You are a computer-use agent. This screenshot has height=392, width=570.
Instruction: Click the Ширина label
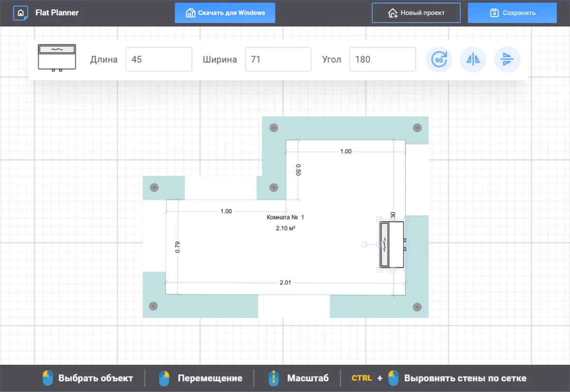[x=220, y=60]
